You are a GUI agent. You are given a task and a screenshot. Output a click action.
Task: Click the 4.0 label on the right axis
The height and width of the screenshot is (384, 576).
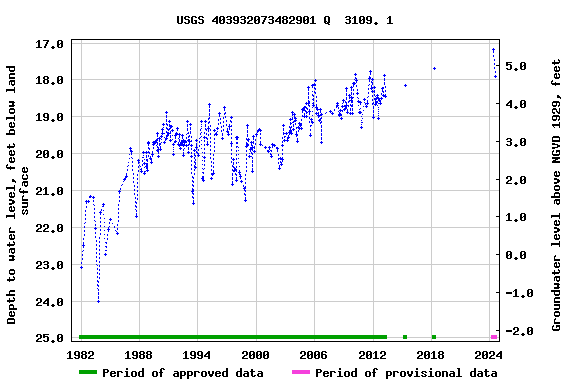516,104
